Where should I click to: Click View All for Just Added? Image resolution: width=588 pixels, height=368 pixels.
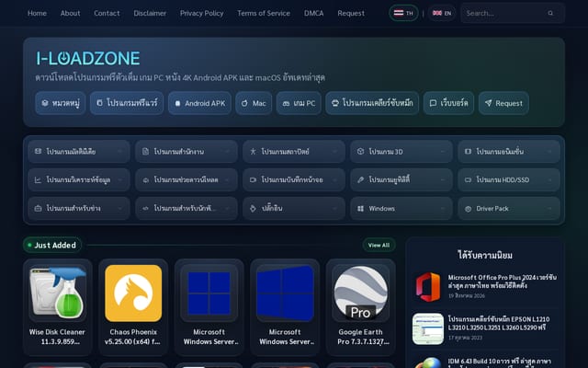click(x=379, y=246)
